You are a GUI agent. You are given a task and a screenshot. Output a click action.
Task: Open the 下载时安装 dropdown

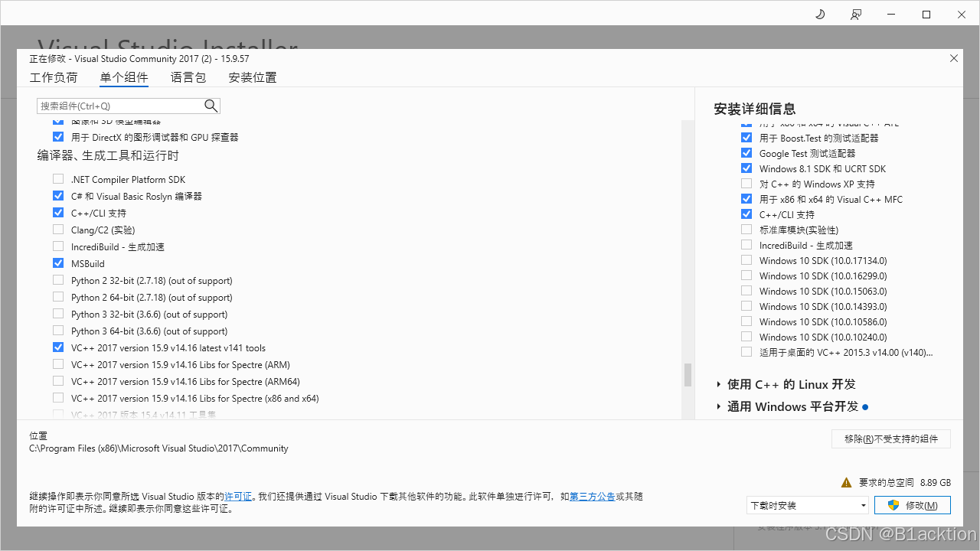point(808,505)
